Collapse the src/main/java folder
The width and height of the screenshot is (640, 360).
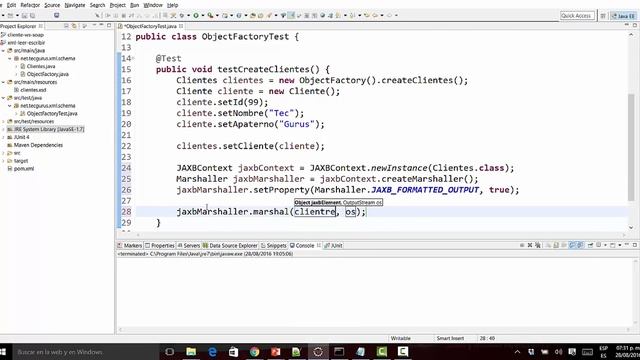coord(4,51)
